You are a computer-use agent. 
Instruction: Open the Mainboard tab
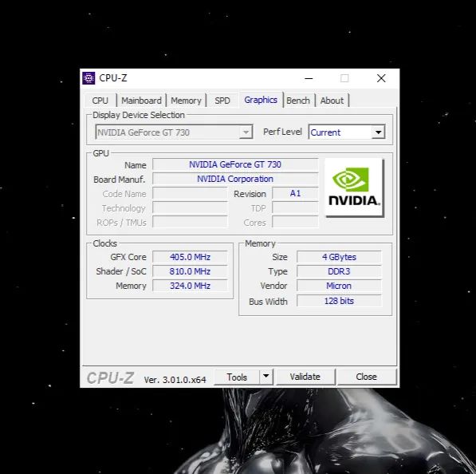pyautogui.click(x=141, y=101)
